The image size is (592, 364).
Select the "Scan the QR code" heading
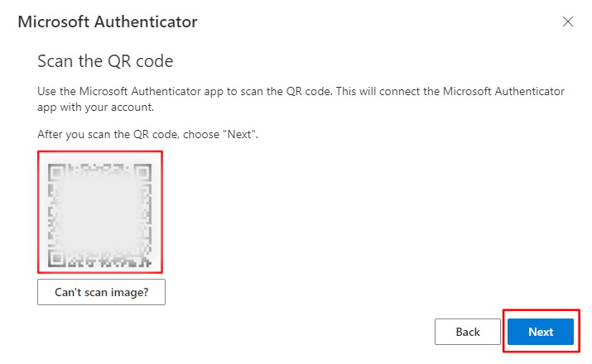104,61
